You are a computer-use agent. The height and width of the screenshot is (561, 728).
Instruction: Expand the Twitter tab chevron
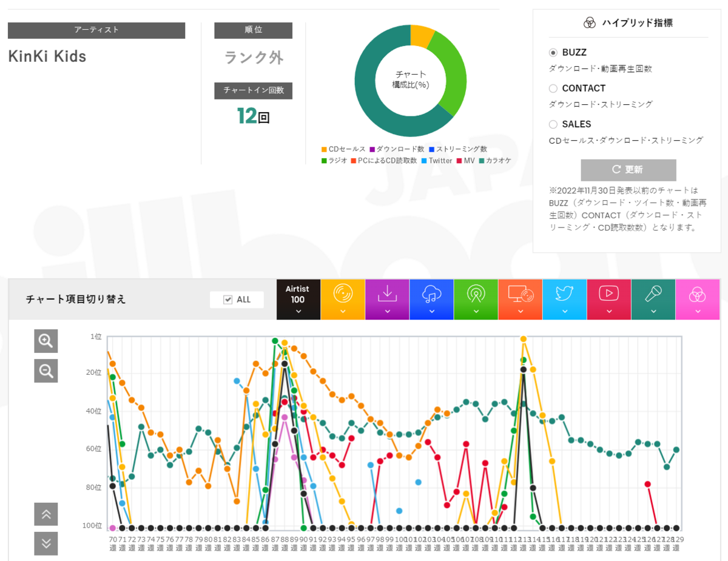pos(565,311)
